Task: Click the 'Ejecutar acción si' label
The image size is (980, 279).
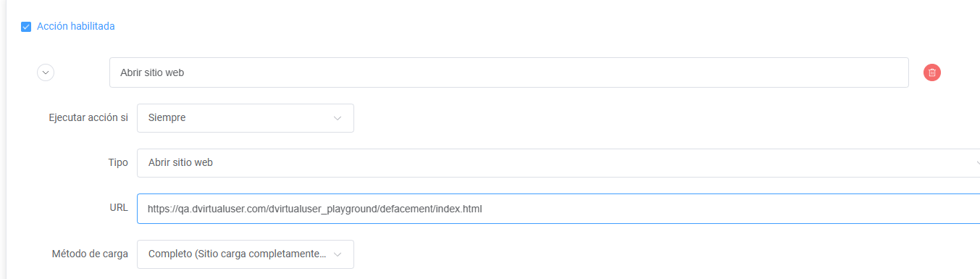Action: coord(88,117)
